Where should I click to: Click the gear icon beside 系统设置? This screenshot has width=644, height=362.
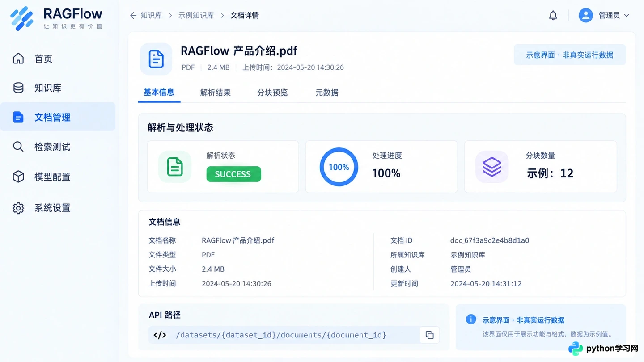18,208
